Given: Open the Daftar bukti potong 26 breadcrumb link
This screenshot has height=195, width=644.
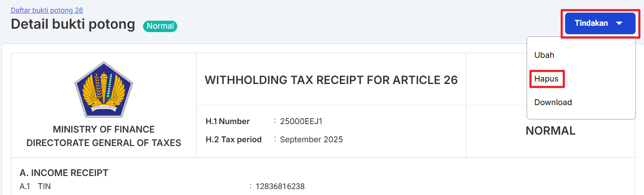Looking at the screenshot, I should coord(47,10).
